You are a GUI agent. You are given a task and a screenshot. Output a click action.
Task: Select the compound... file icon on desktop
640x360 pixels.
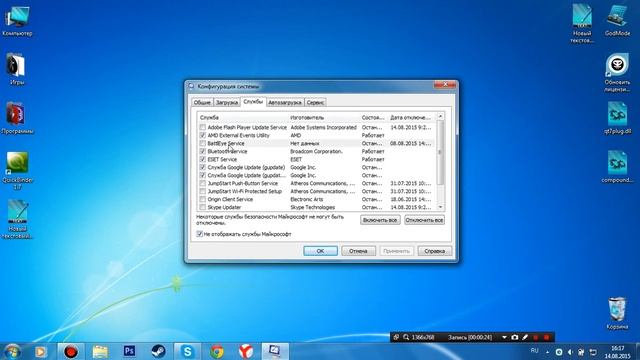coord(617,167)
